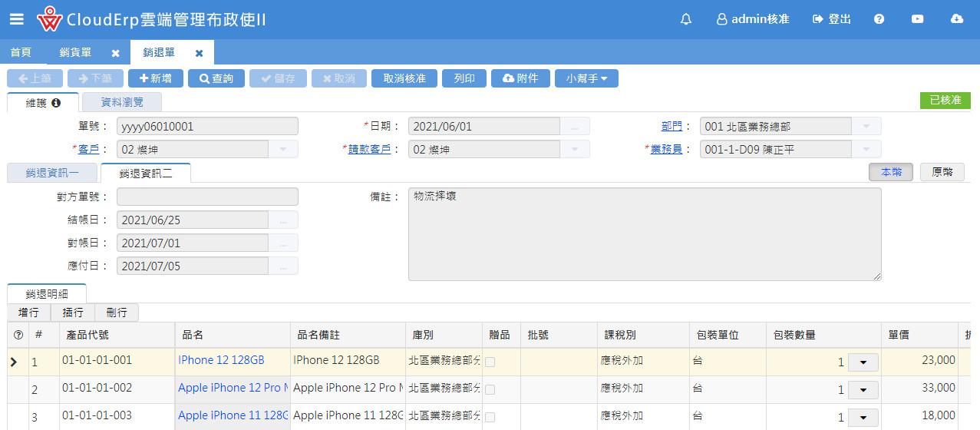Screen dimensions: 980x430
Task: Click the 業務員 link label
Action: click(666, 149)
